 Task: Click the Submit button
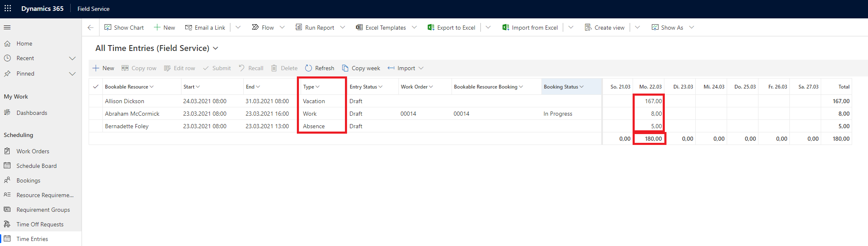pos(217,68)
